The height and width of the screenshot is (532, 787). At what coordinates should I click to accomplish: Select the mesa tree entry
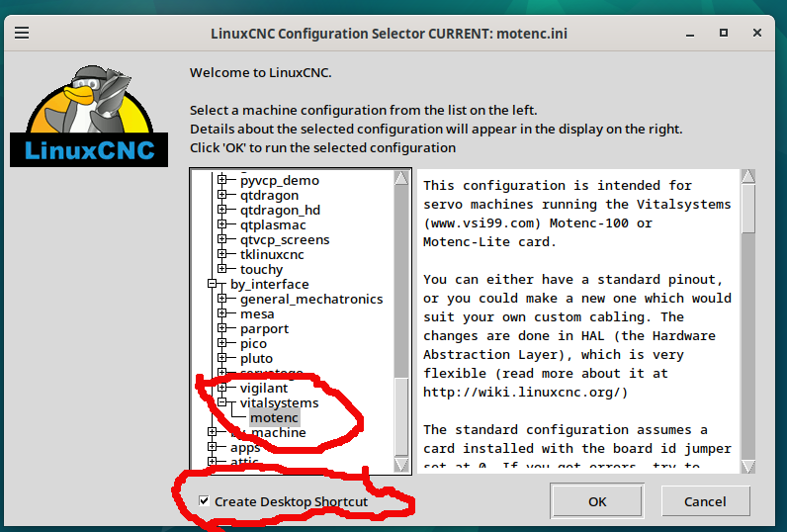coord(257,313)
